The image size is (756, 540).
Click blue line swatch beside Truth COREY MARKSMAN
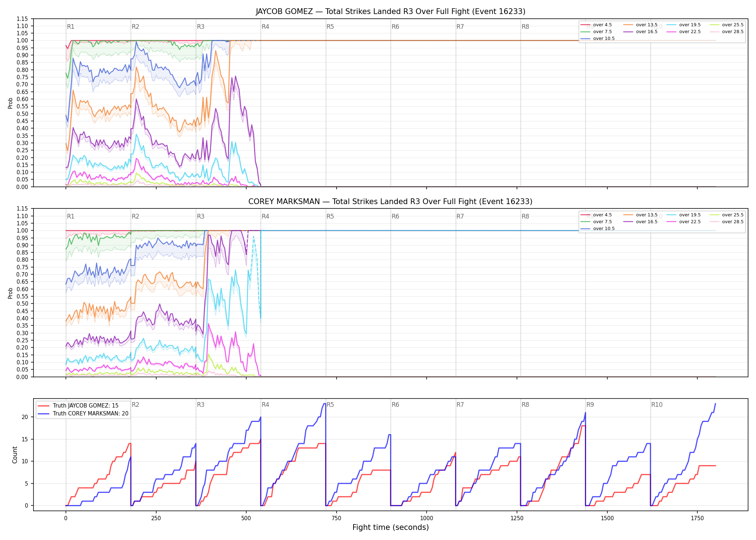[44, 414]
